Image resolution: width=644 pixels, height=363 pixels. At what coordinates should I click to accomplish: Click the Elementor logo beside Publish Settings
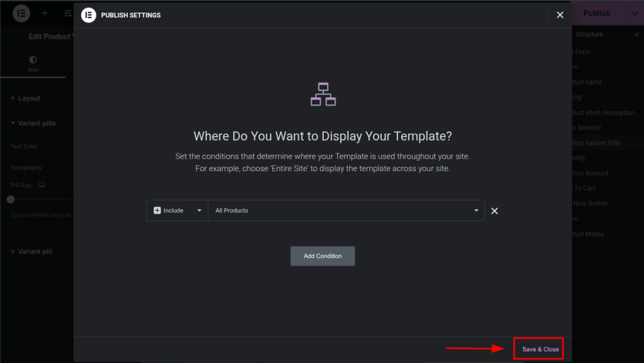[89, 15]
